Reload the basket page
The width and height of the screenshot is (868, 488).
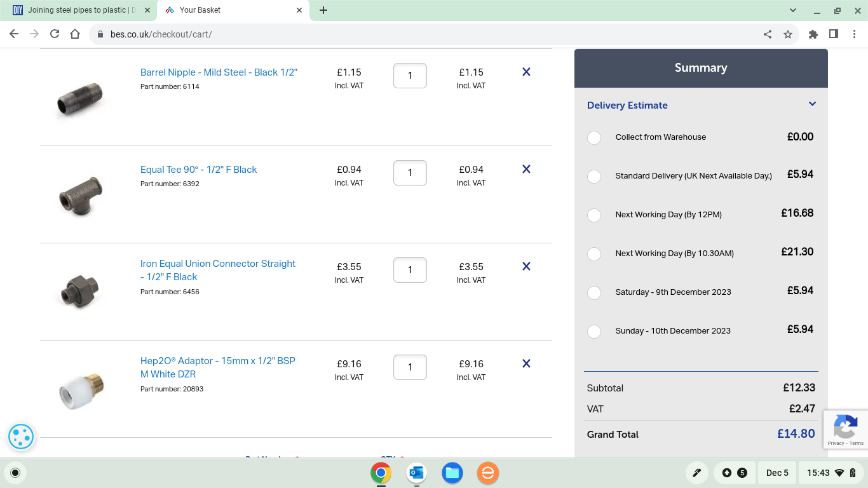[55, 34]
